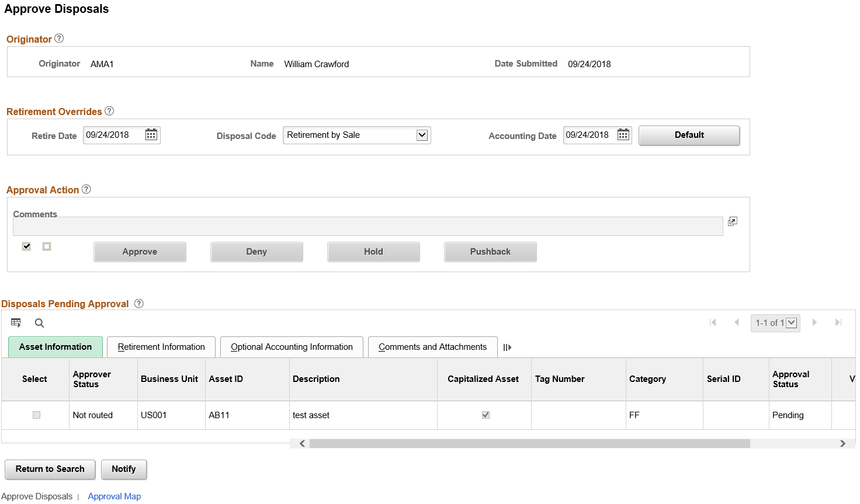Click the originator name William Crawford
Screen dimensions: 860x504
[317, 64]
